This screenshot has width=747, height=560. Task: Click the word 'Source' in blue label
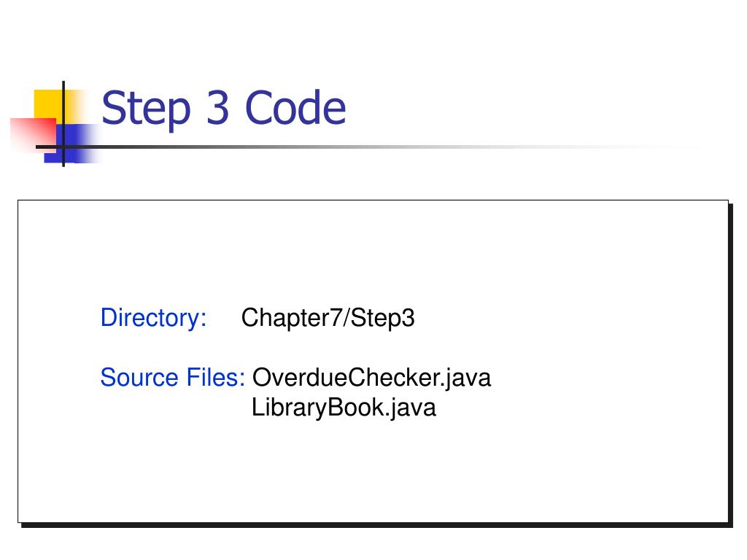pyautogui.click(x=139, y=378)
